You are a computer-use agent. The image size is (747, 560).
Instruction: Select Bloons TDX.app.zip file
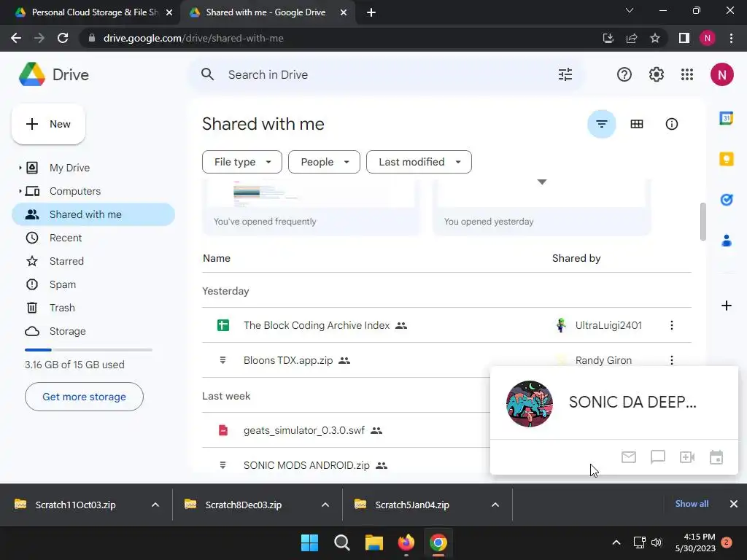287,360
